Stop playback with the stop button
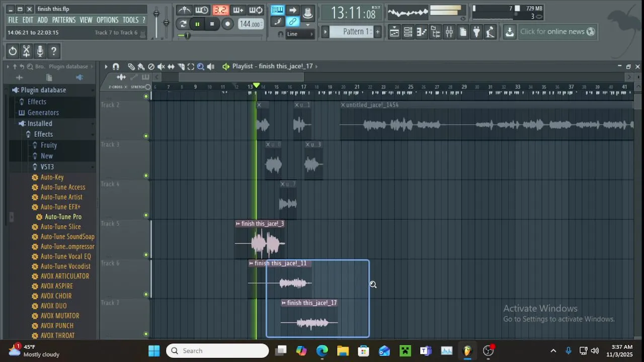Screen dimensions: 644x362 (x=212, y=24)
